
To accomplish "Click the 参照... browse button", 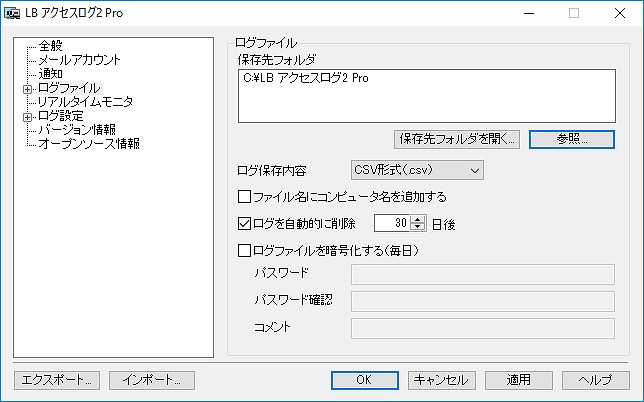I will point(572,140).
